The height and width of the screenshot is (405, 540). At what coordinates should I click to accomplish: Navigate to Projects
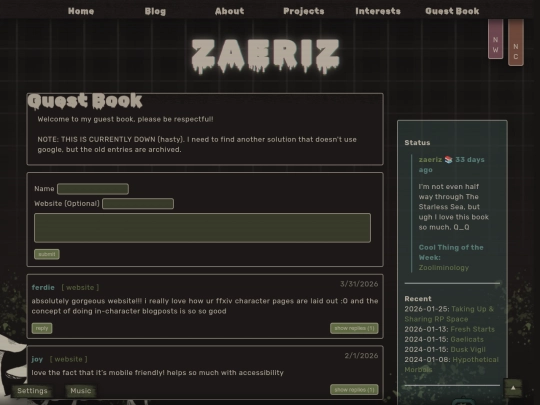click(304, 11)
